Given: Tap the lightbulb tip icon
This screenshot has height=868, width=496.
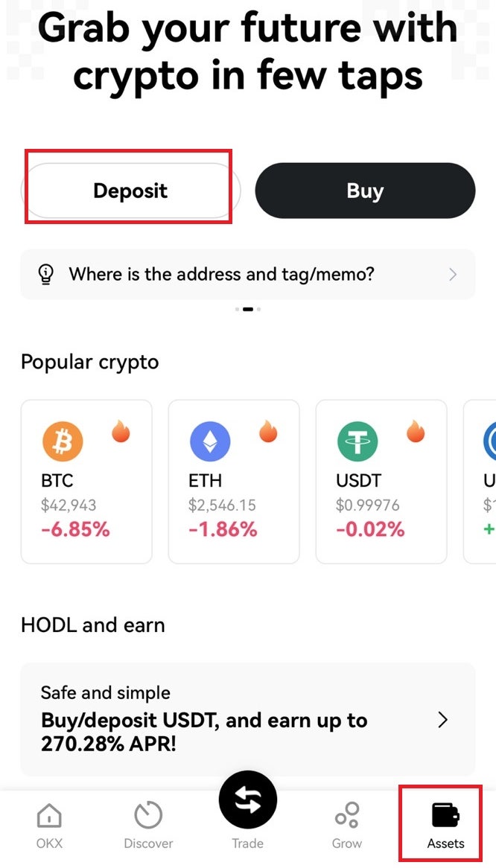Looking at the screenshot, I should point(45,274).
